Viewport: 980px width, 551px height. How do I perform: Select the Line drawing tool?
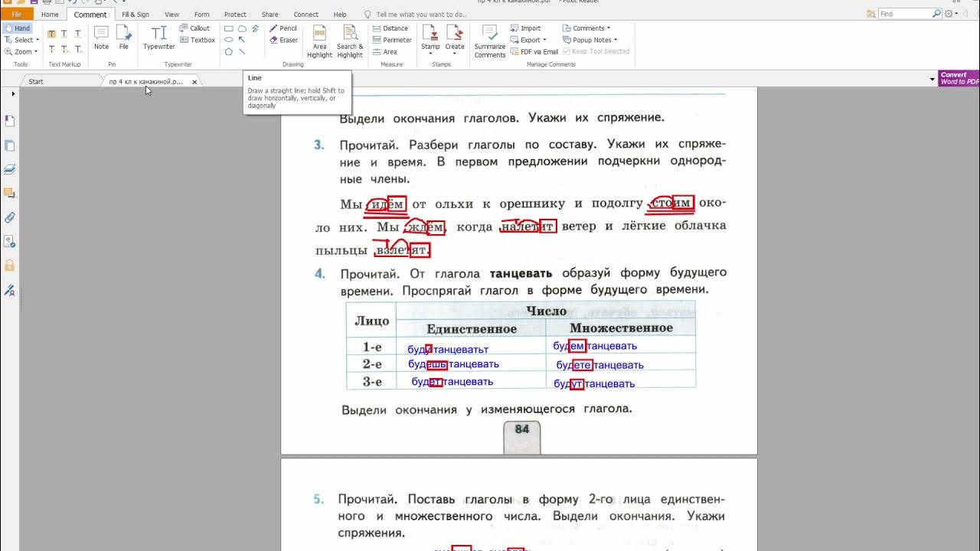click(242, 52)
